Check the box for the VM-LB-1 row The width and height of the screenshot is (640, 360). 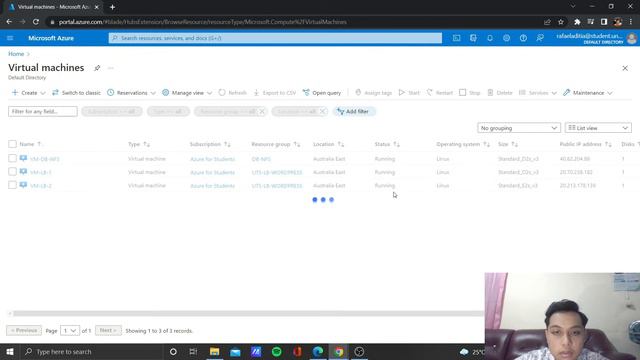click(x=12, y=172)
